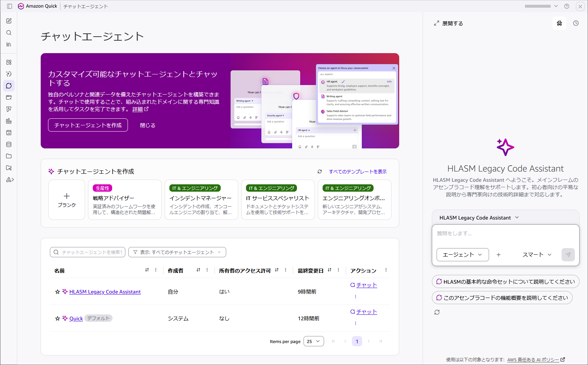Image resolution: width=588 pixels, height=365 pixels.
Task: Focus the チャットエージェントを検索 search field
Action: [x=88, y=252]
